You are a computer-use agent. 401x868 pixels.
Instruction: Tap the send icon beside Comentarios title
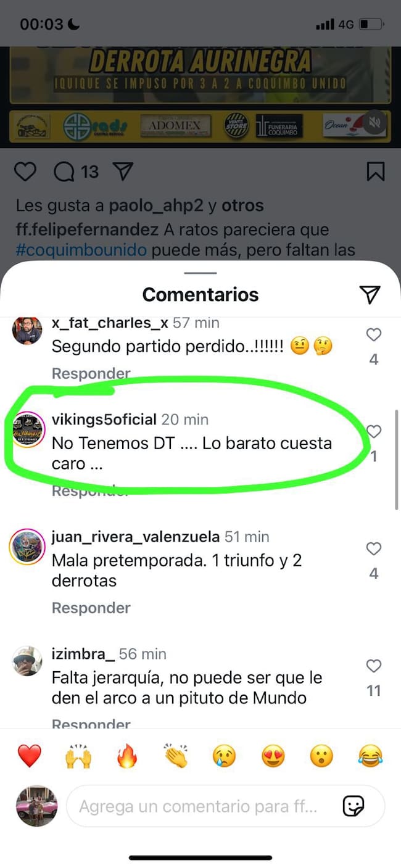(370, 294)
